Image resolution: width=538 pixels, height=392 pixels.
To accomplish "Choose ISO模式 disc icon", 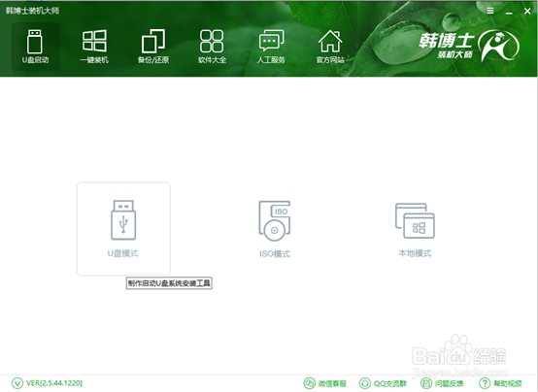I will (275, 220).
